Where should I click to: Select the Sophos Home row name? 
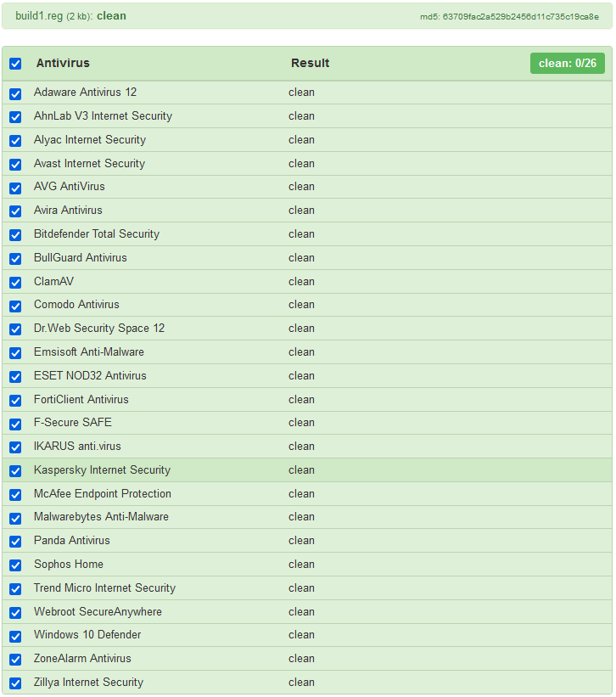(x=69, y=565)
